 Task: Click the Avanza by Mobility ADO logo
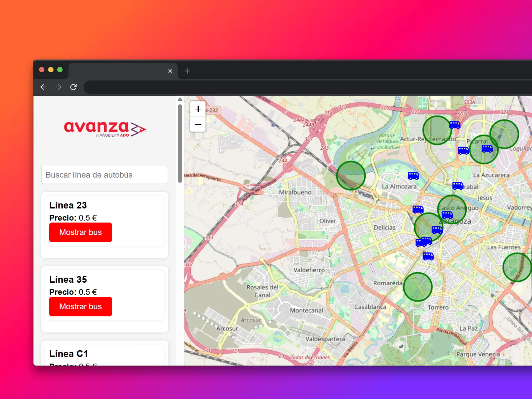click(105, 129)
